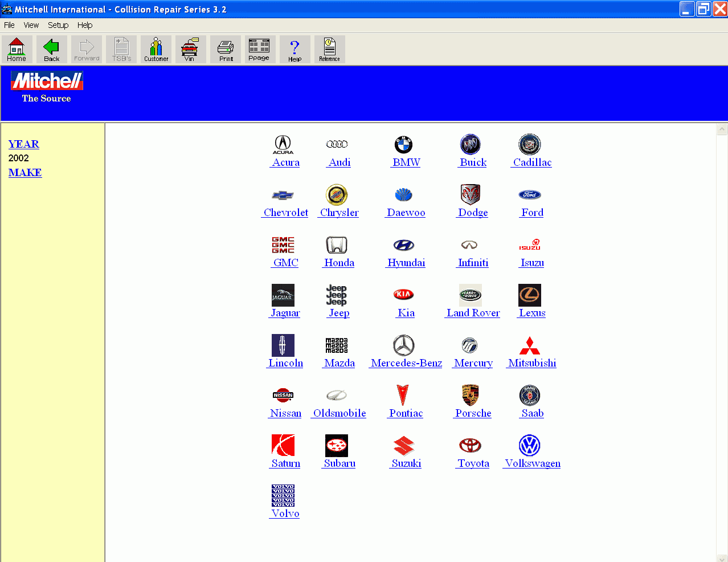728x562 pixels.
Task: Select the Buick logo icon
Action: tap(471, 145)
